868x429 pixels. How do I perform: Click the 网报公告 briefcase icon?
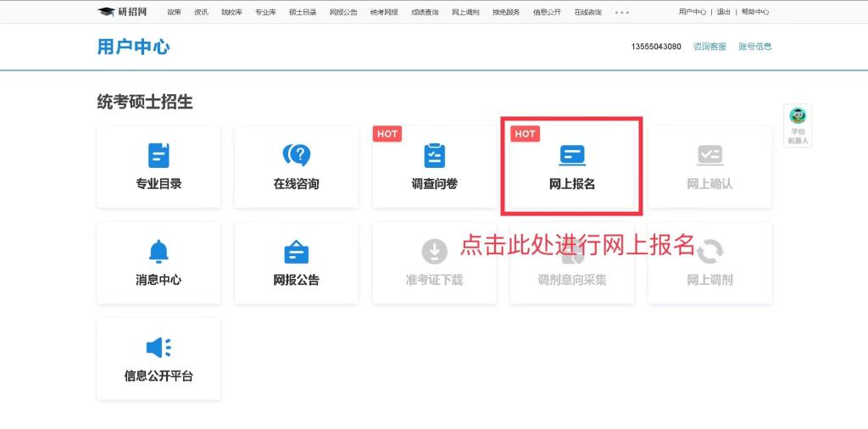(x=296, y=252)
